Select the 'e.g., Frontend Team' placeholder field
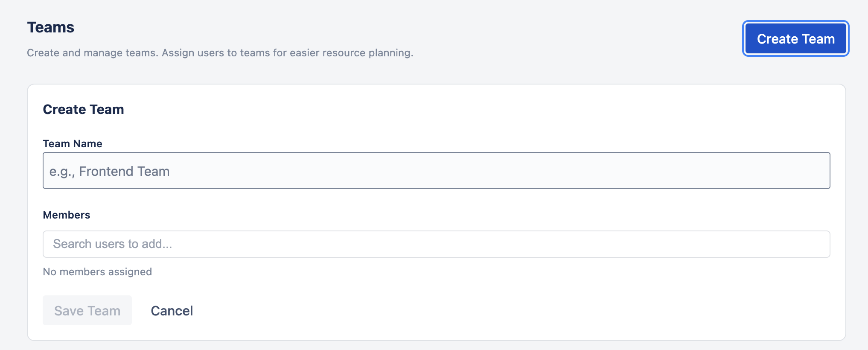This screenshot has width=868, height=350. [x=436, y=170]
